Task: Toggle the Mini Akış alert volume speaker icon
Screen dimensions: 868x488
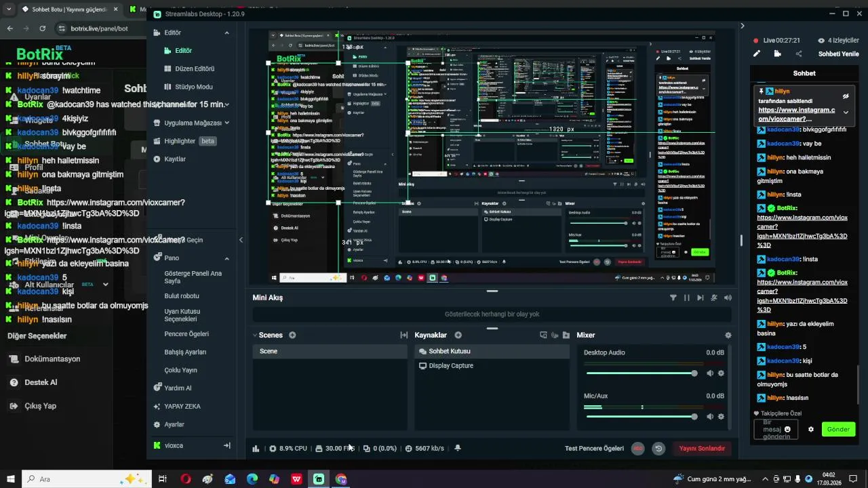Action: [728, 298]
